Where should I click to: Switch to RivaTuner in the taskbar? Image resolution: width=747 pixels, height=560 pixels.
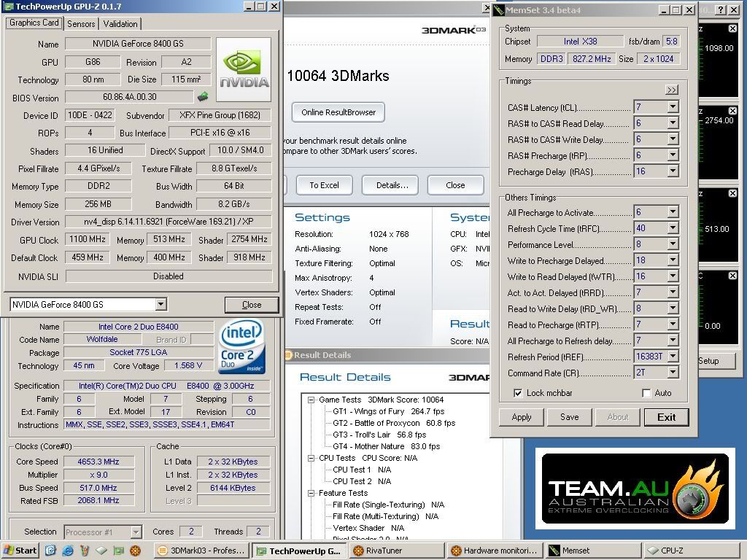(x=398, y=551)
